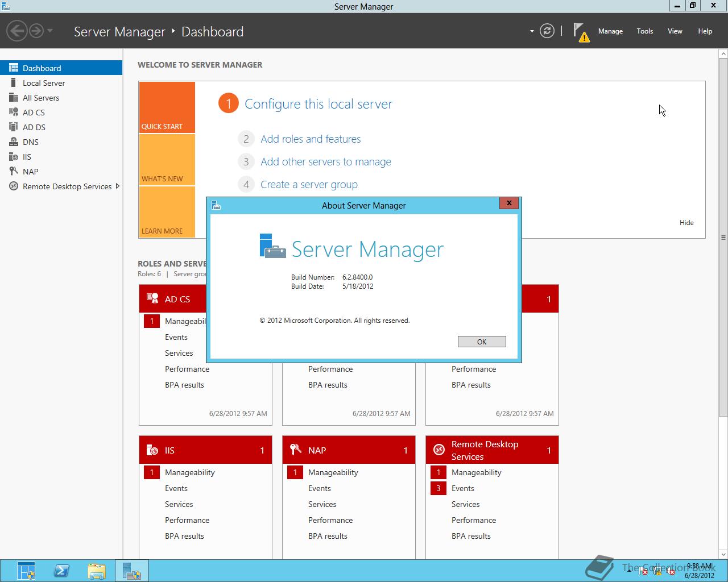The height and width of the screenshot is (582, 728).
Task: Hide the welcome tile
Action: [x=686, y=223]
